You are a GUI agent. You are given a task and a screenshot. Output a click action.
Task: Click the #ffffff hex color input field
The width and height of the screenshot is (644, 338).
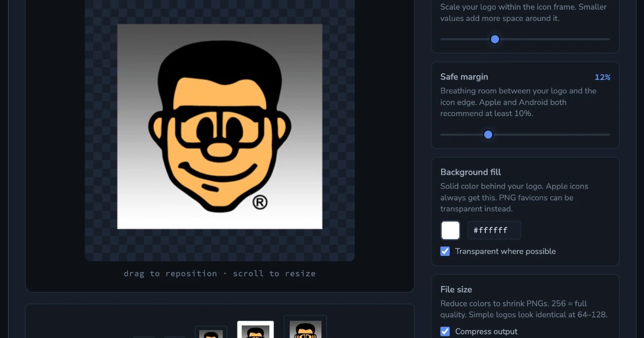pyautogui.click(x=494, y=230)
